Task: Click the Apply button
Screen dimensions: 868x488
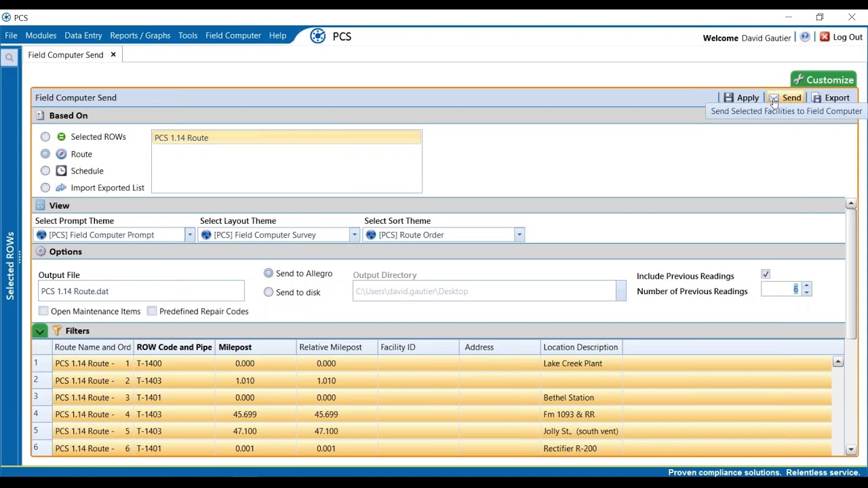Action: point(741,98)
